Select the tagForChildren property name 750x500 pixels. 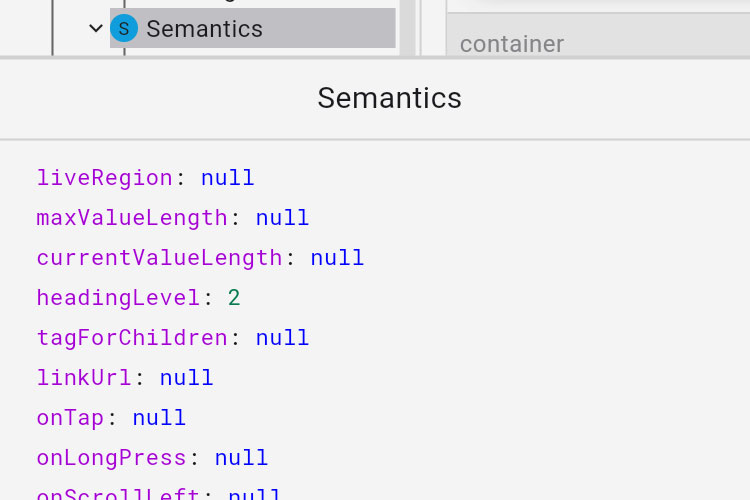point(132,338)
